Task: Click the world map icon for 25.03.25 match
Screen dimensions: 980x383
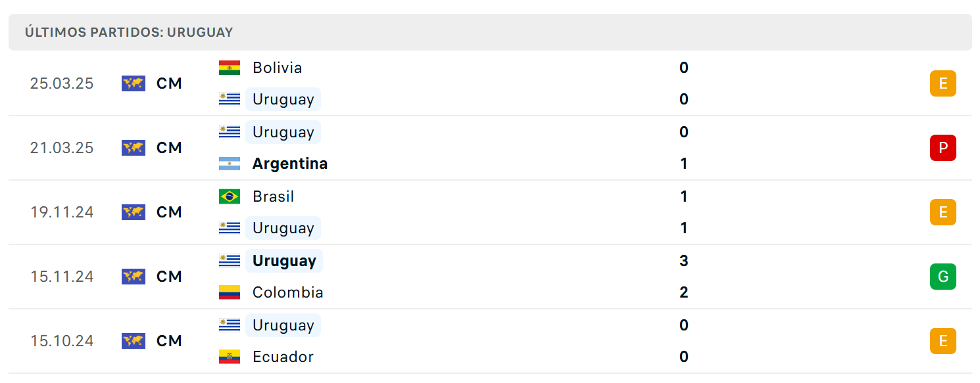Action: (134, 83)
